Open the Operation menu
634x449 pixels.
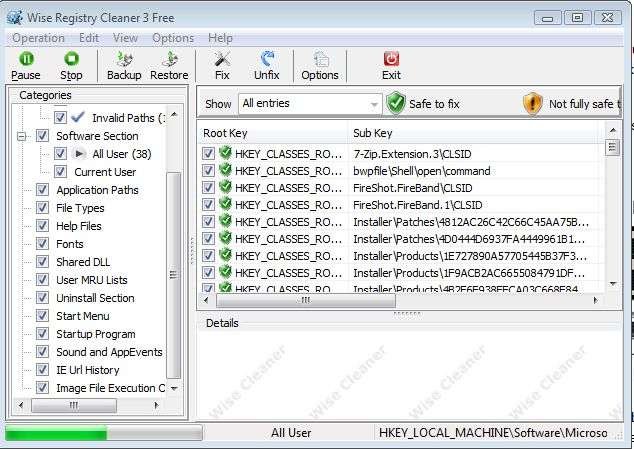pyautogui.click(x=38, y=38)
